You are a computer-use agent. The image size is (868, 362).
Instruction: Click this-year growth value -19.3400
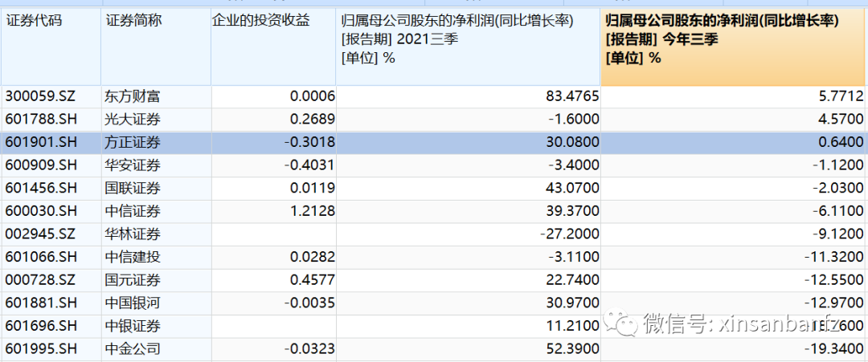coord(834,348)
